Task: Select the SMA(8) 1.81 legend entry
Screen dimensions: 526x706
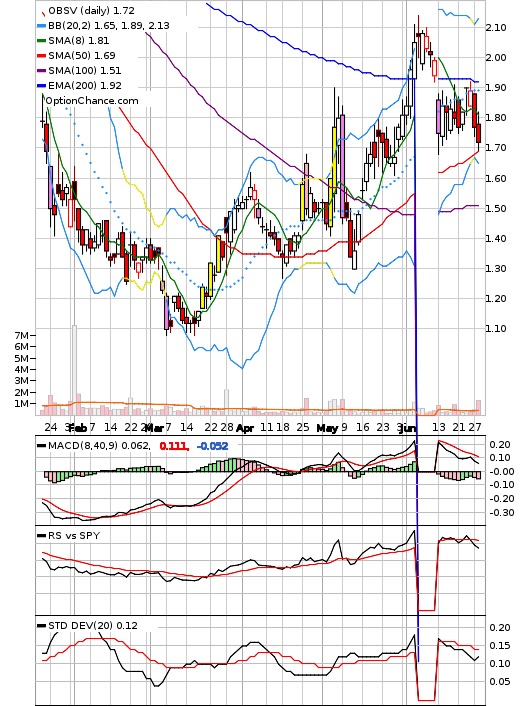Action: 79,41
